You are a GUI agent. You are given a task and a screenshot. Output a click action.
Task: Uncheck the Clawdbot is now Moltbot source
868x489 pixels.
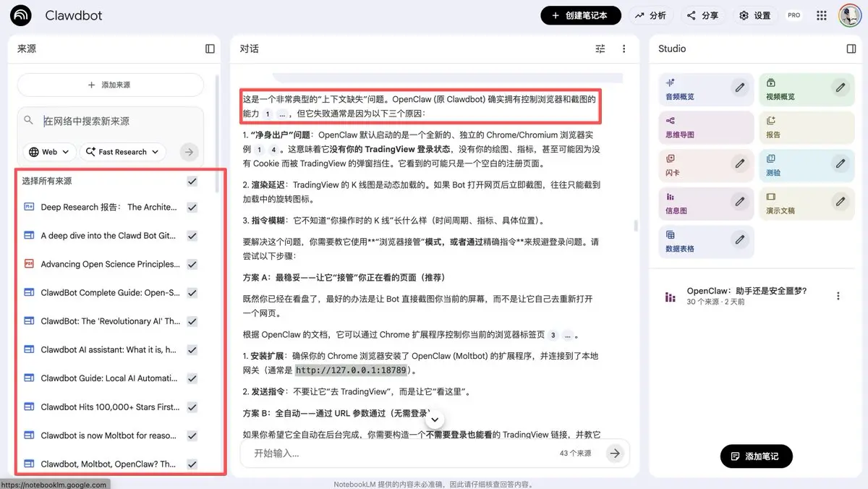coord(192,435)
